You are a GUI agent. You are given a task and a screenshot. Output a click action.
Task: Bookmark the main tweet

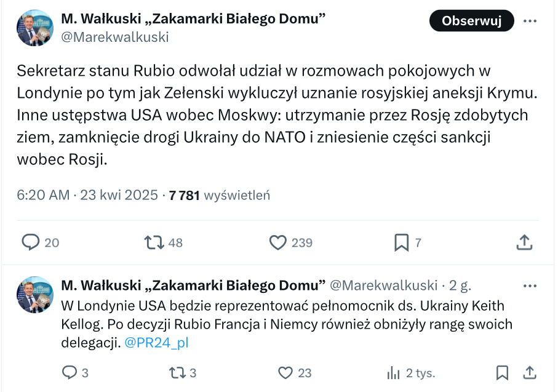401,242
